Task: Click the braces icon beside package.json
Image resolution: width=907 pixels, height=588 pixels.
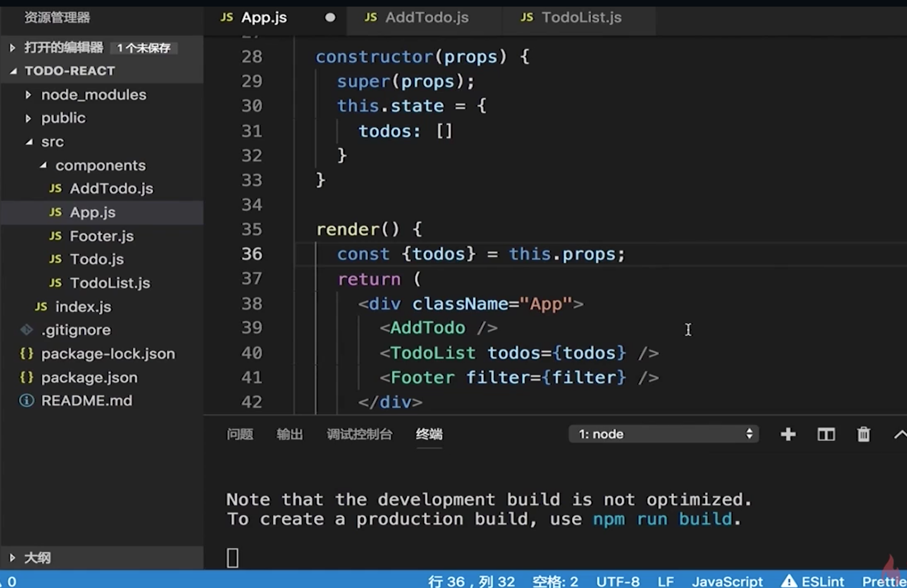Action: pyautogui.click(x=26, y=377)
